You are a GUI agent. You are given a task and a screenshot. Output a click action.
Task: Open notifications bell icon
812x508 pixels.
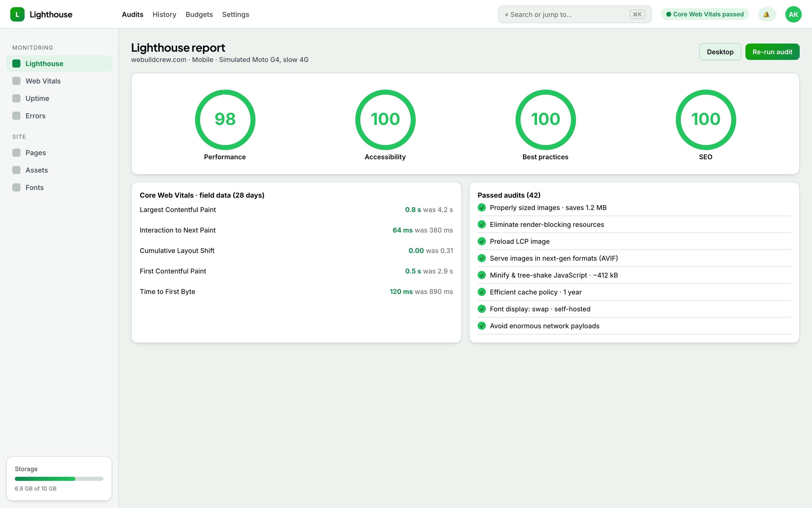click(767, 14)
